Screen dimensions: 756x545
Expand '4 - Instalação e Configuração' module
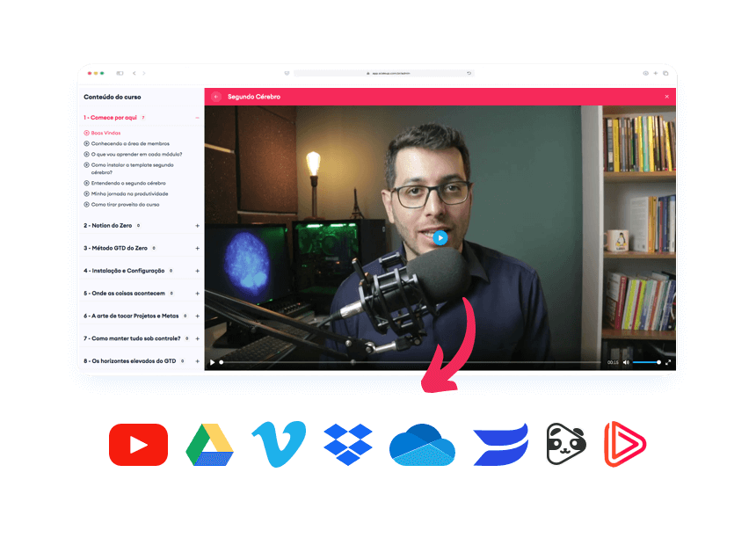tap(197, 271)
